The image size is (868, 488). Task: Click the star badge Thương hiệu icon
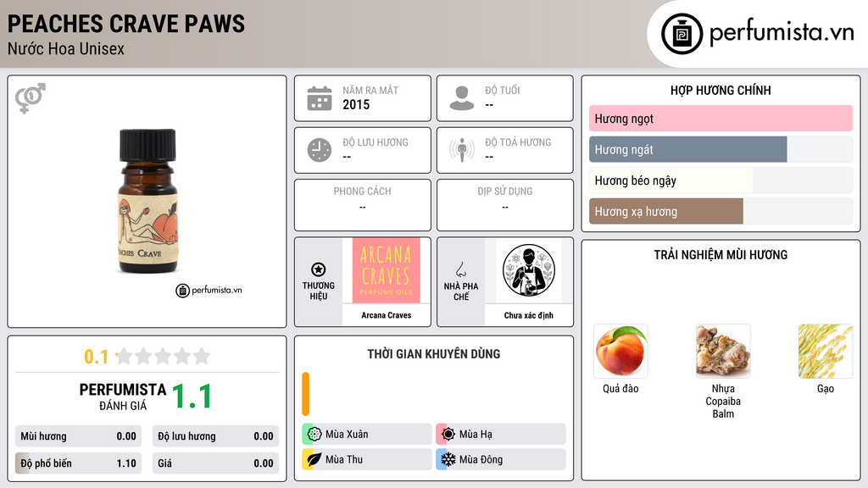click(x=319, y=269)
